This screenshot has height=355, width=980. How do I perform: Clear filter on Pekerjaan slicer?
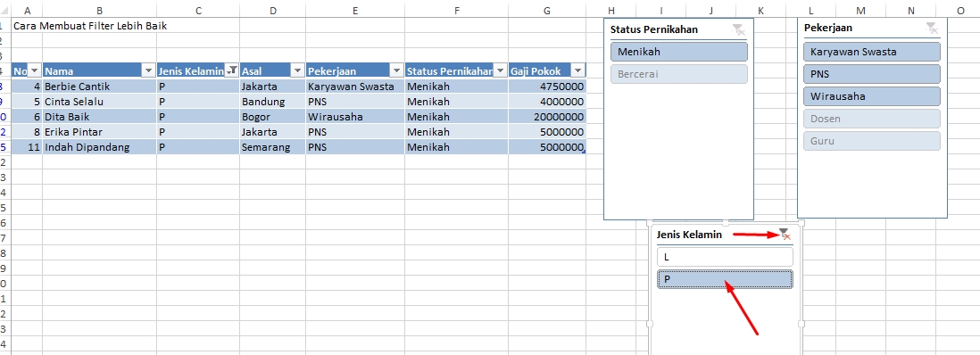[x=932, y=29]
